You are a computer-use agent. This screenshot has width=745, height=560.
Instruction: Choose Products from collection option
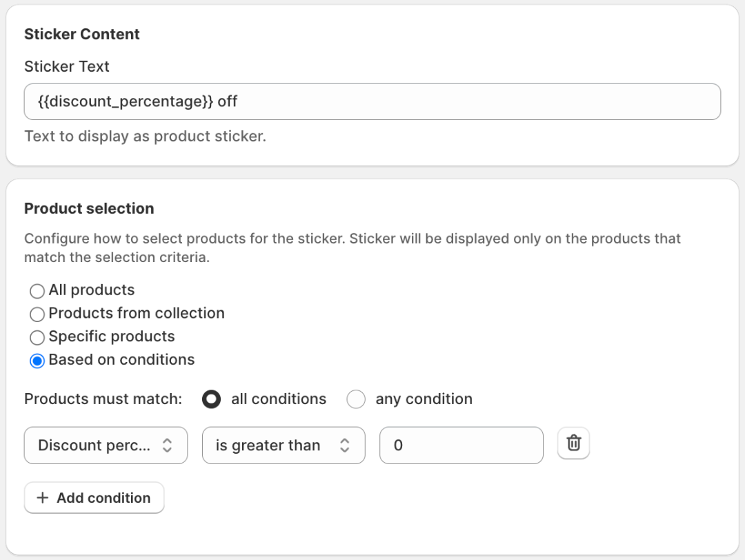pyautogui.click(x=37, y=314)
